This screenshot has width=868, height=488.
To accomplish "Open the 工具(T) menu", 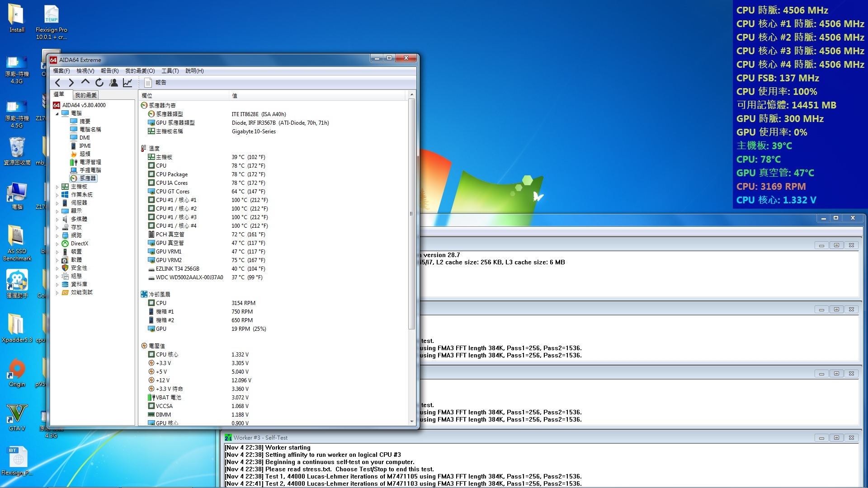I will coord(170,71).
